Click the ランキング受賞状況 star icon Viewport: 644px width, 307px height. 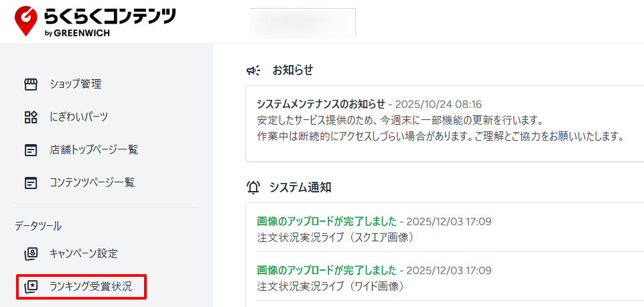pos(31,288)
